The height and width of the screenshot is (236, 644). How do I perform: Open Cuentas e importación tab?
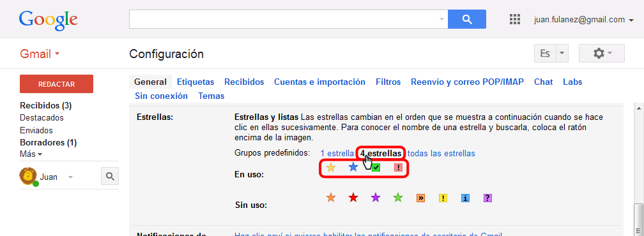pyautogui.click(x=319, y=82)
